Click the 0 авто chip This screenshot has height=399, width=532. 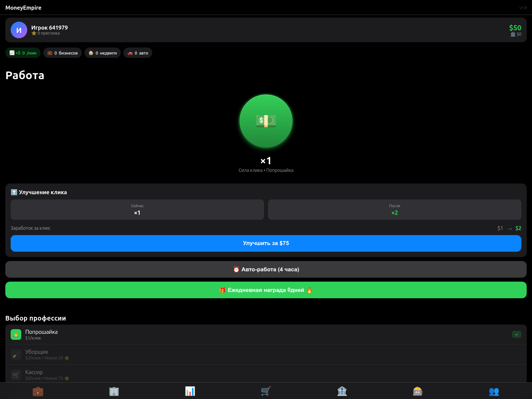point(138,53)
